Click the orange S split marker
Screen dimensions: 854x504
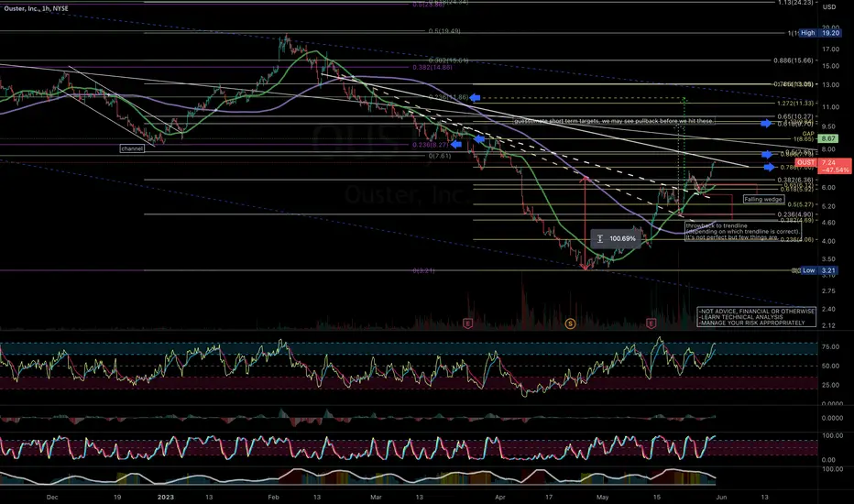570,323
